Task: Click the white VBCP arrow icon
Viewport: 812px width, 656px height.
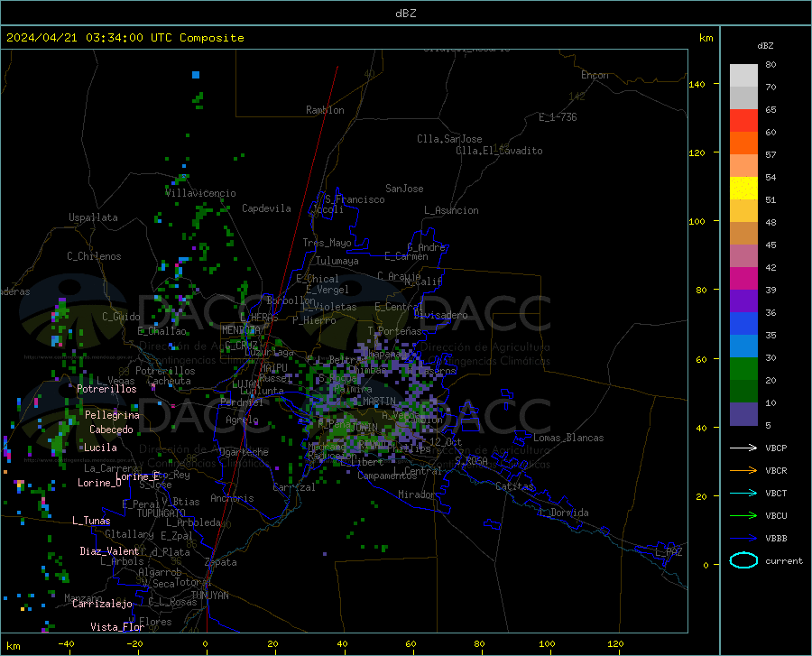Action: [x=743, y=448]
